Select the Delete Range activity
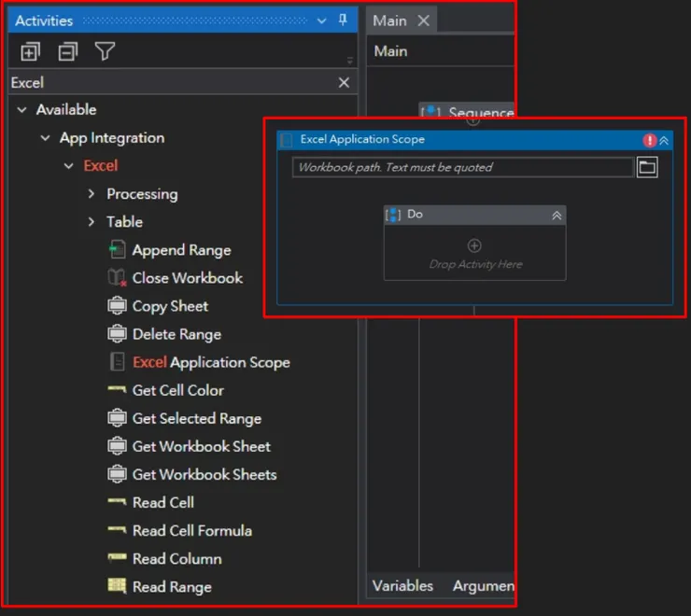691x616 pixels. click(x=176, y=334)
